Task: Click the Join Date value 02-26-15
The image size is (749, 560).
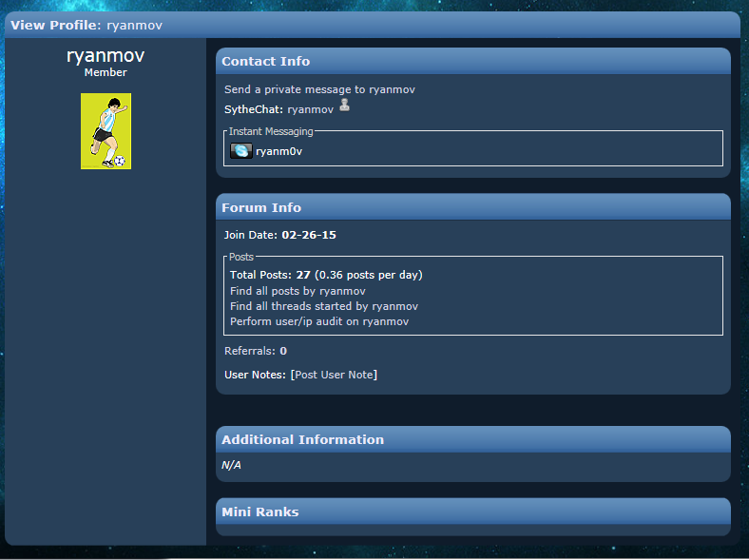Action: pos(309,235)
